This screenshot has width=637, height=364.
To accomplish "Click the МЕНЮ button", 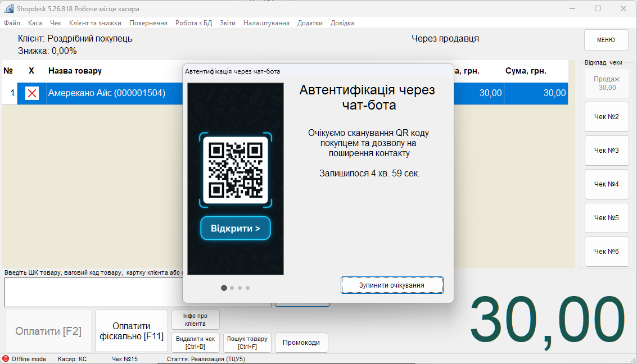I will click(606, 40).
